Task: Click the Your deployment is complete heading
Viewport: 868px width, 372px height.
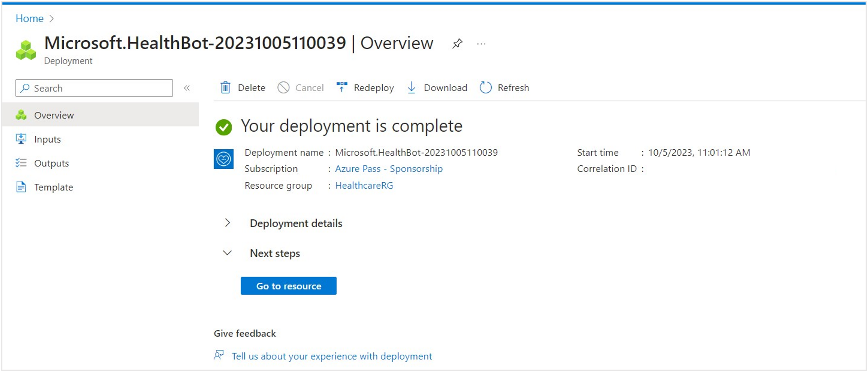Action: pyautogui.click(x=352, y=126)
